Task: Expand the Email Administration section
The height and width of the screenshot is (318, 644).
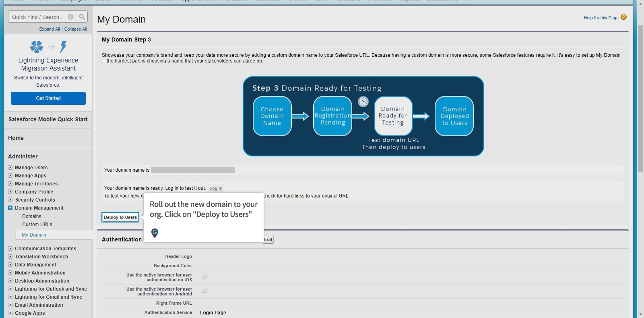Action: (10, 305)
